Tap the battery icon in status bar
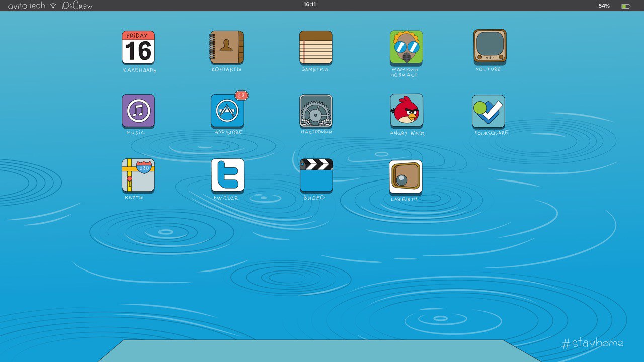 point(626,6)
